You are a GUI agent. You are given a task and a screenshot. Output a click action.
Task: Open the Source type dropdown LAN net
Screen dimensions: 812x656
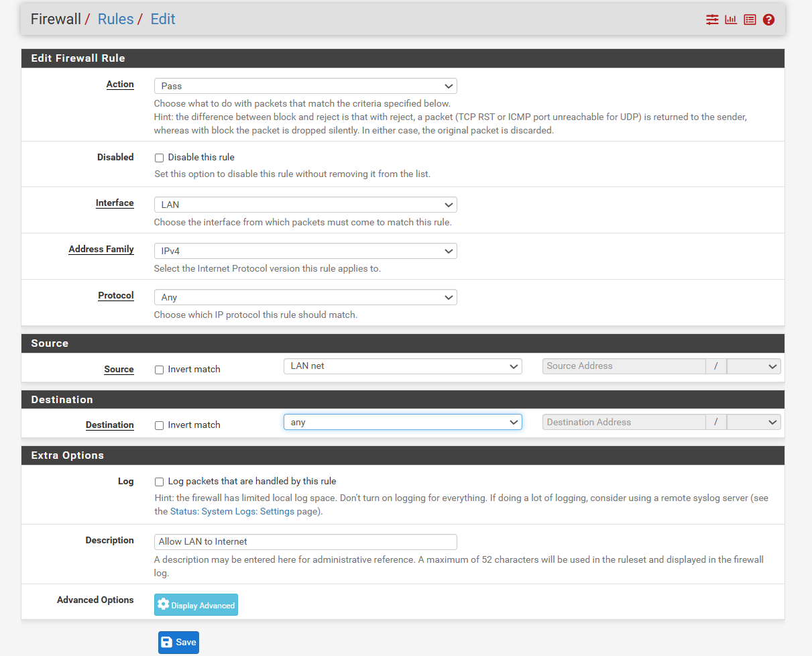402,366
